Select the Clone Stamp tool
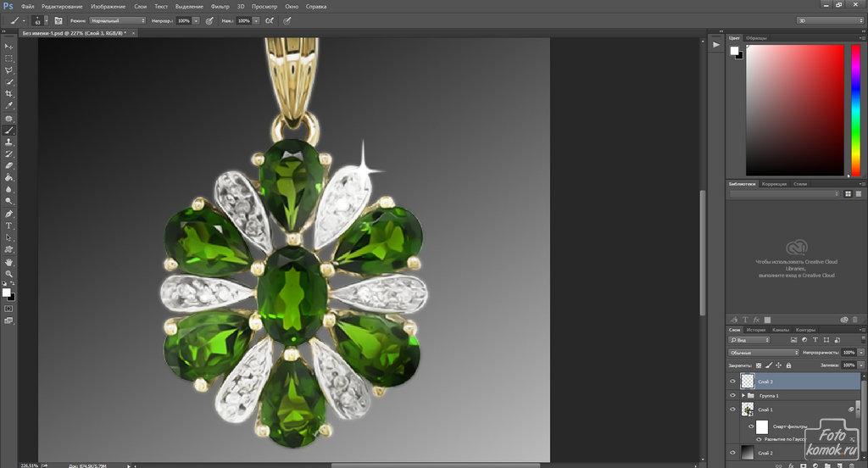 click(x=9, y=142)
